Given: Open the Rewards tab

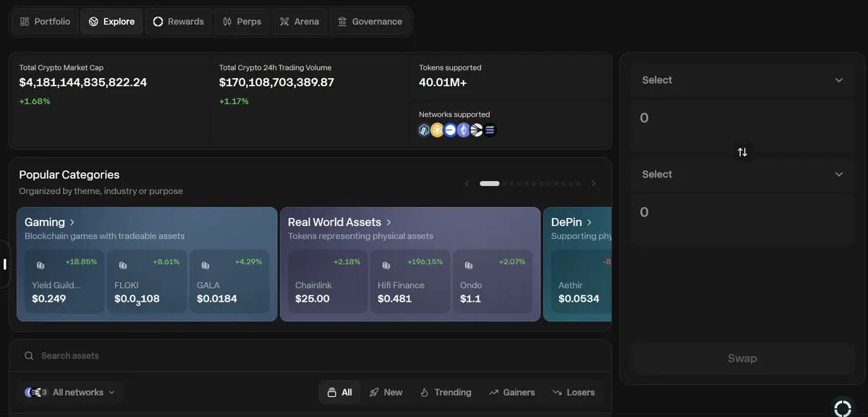Looking at the screenshot, I should click(x=179, y=22).
